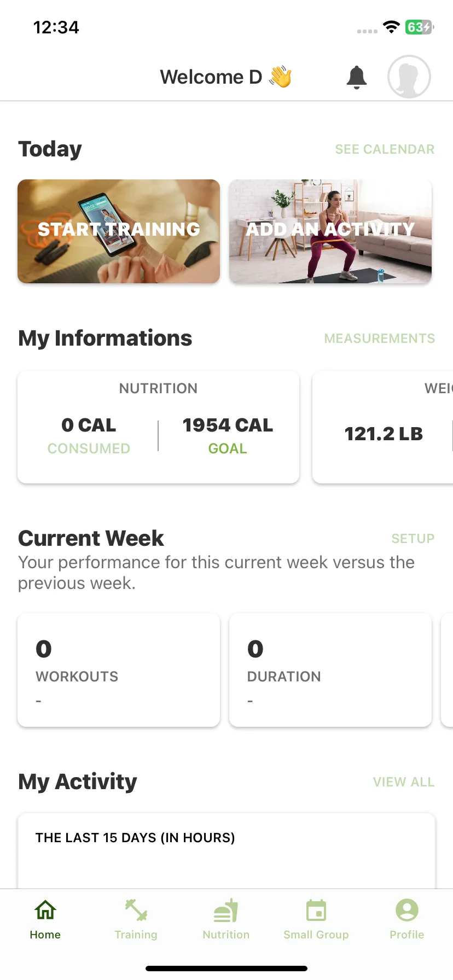Tap the Add An Activity card
Viewport: 453px width, 980px height.
[330, 231]
